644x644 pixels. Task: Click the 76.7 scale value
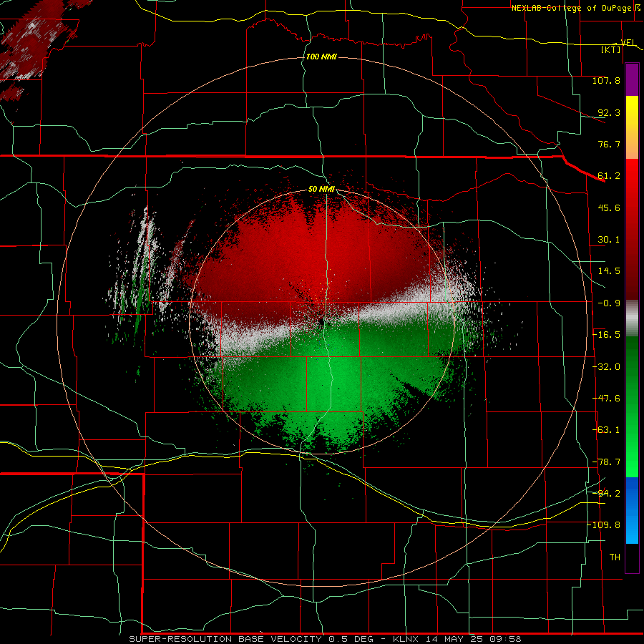(x=609, y=144)
